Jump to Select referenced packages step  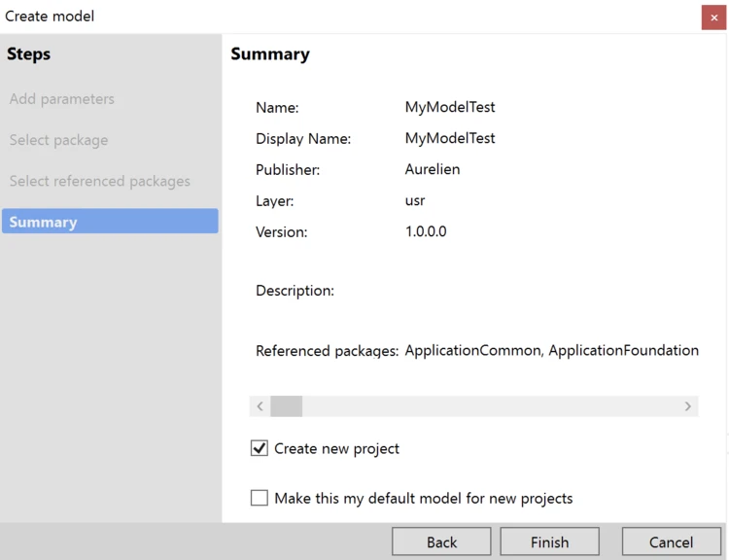(100, 181)
